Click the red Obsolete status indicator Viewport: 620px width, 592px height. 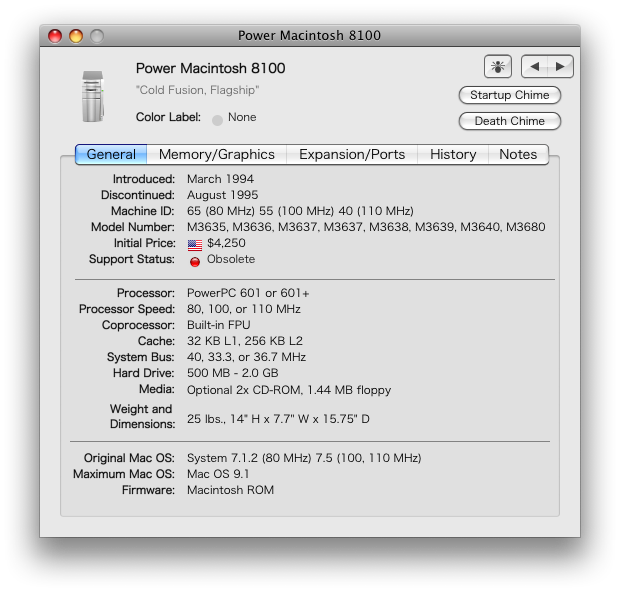pyautogui.click(x=195, y=262)
